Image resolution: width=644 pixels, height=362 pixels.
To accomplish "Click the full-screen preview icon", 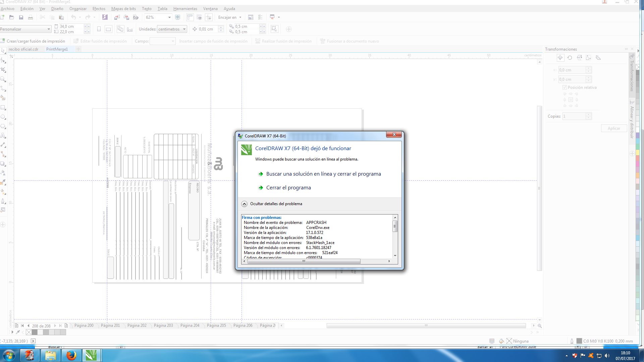I will coord(178,17).
